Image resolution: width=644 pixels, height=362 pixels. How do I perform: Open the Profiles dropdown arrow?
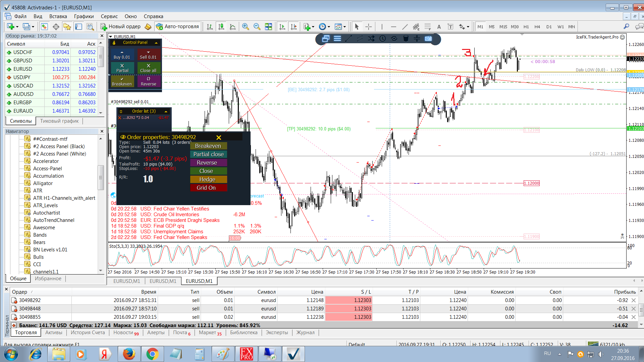(x=33, y=27)
